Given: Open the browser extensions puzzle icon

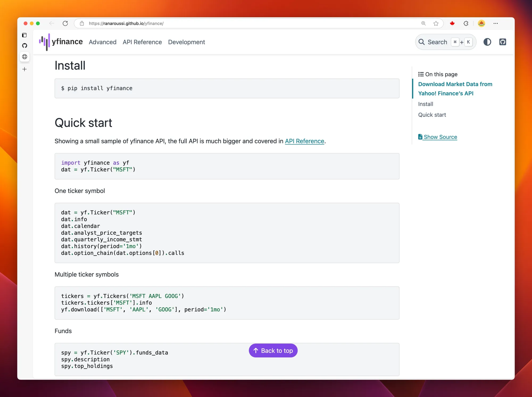Looking at the screenshot, I should pos(466,23).
